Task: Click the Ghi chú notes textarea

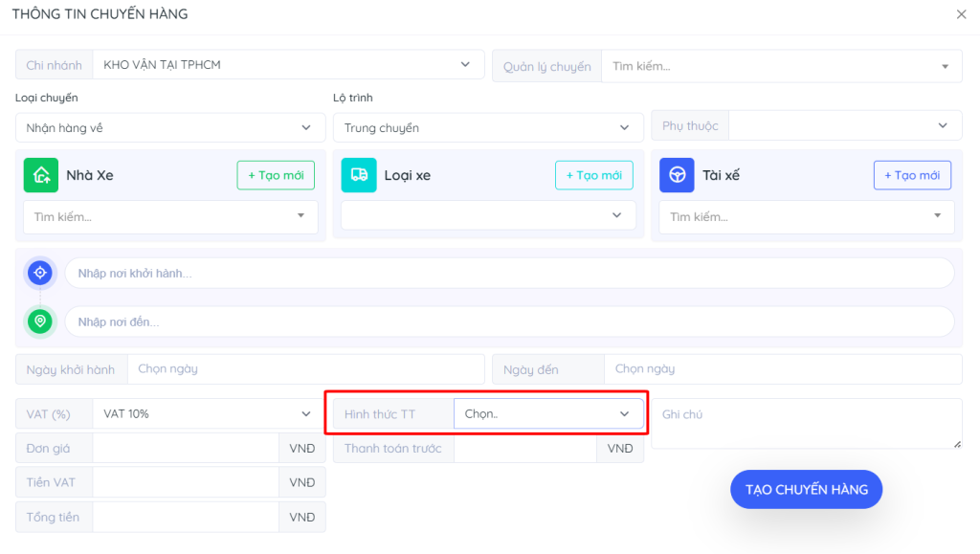Action: pyautogui.click(x=806, y=423)
